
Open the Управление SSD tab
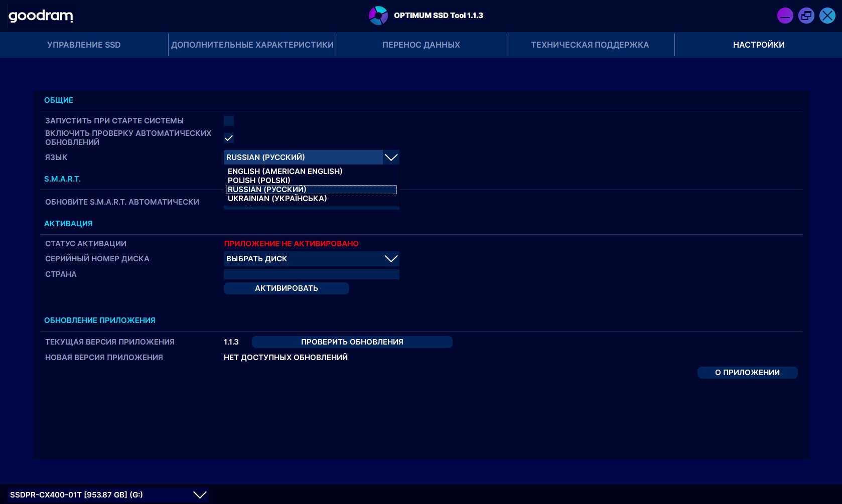(84, 45)
